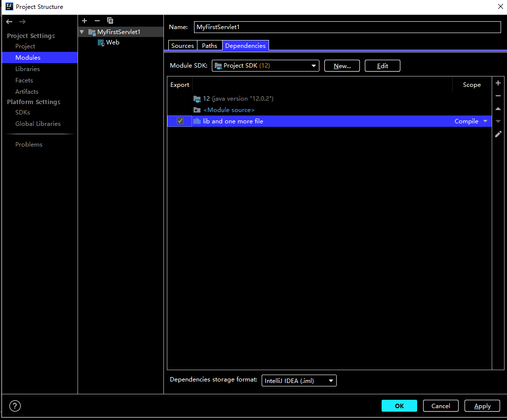Copy the selected module

[x=110, y=21]
